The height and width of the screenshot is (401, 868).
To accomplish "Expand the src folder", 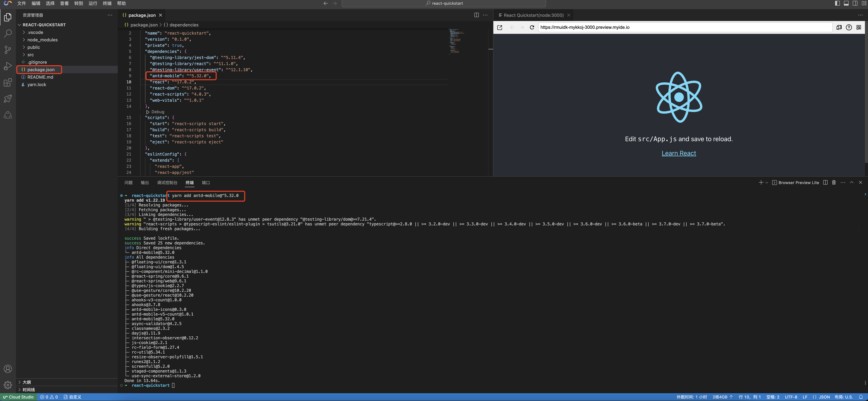I will tap(30, 55).
